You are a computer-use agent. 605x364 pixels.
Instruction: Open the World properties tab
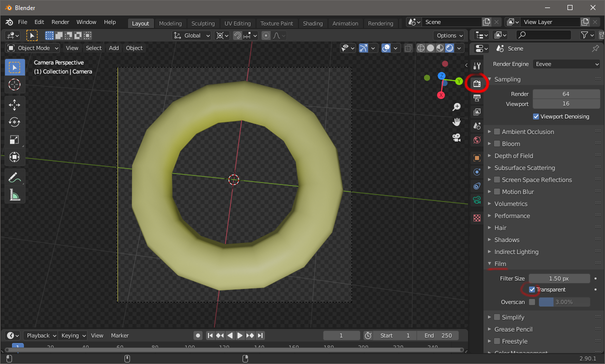pos(477,140)
